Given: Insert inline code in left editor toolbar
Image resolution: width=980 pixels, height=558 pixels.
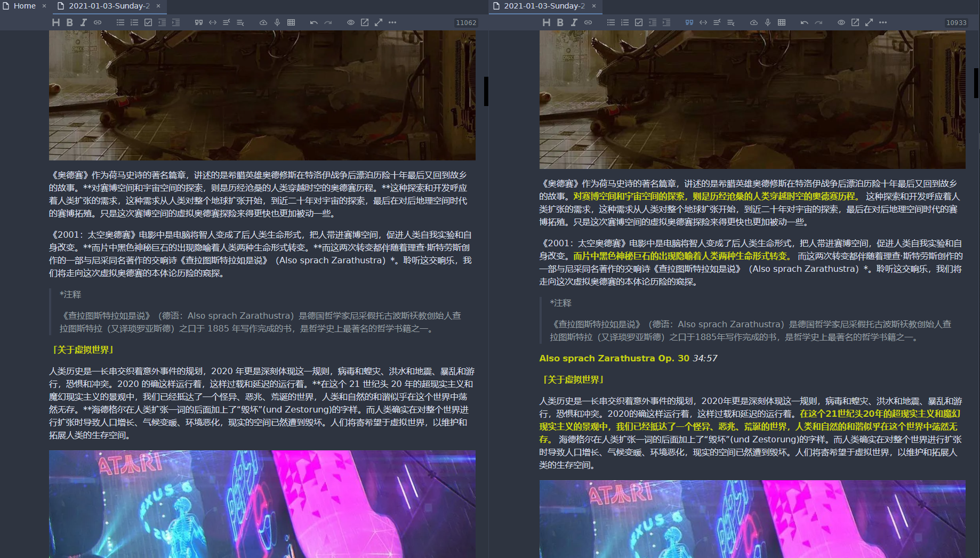Looking at the screenshot, I should click(x=213, y=22).
